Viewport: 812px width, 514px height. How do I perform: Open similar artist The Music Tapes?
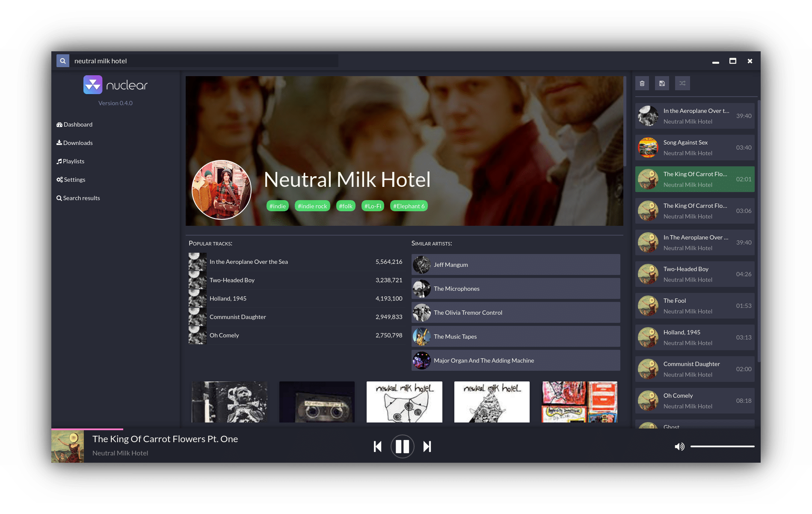516,337
